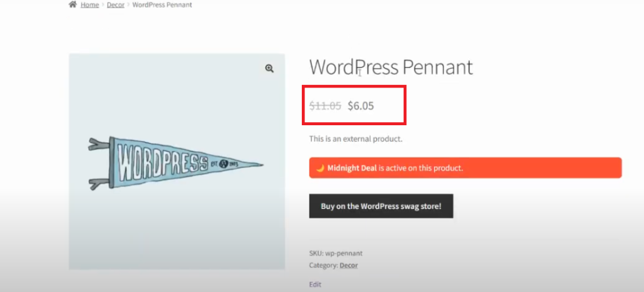Screen dimensions: 644x292
Task: Click the WordPress Pennant breadcrumb text
Action: coord(162,5)
